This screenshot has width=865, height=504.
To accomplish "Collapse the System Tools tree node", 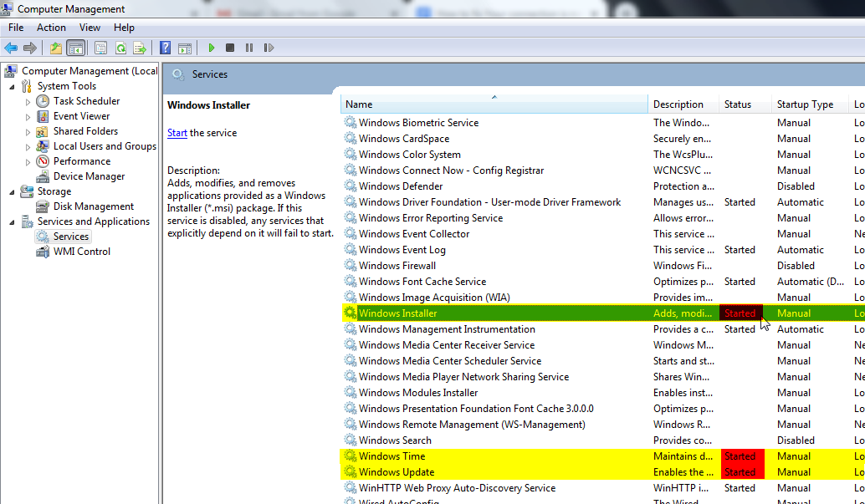I will 13,87.
